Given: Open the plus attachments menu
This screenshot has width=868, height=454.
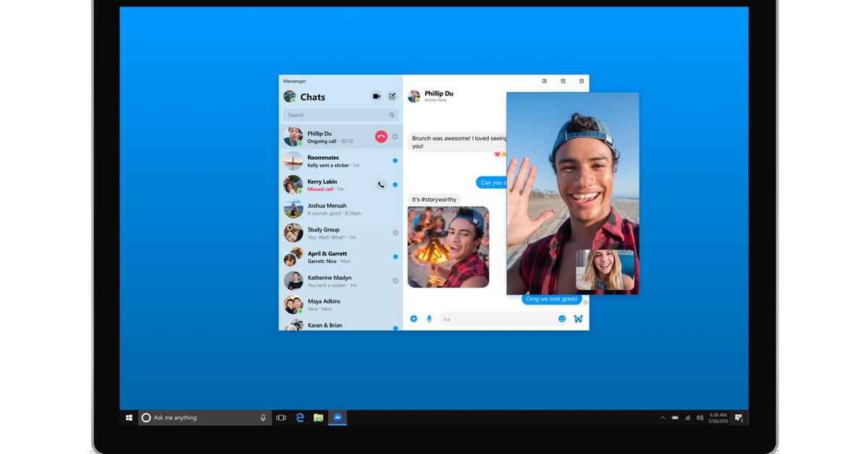Looking at the screenshot, I should coord(414,319).
